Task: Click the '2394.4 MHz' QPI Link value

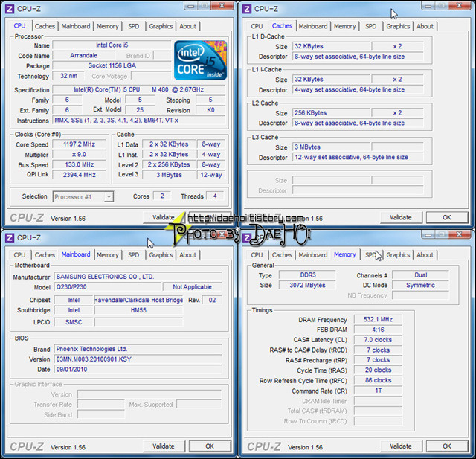Action: click(80, 175)
